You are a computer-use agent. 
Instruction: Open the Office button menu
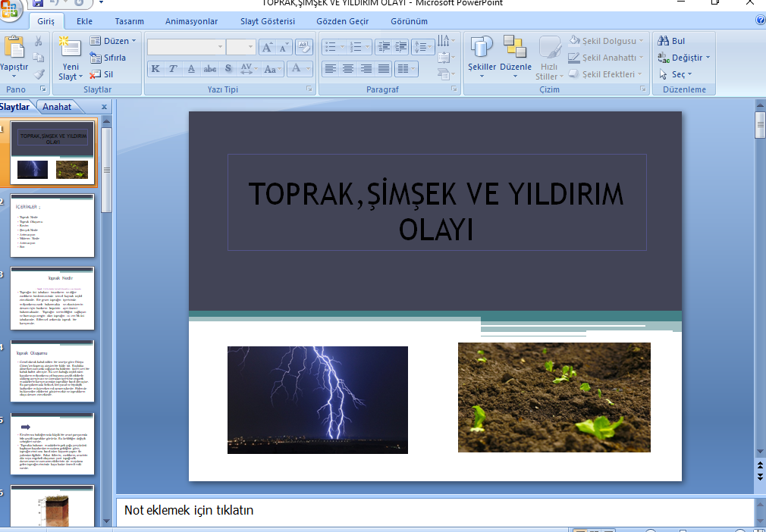(x=9, y=9)
